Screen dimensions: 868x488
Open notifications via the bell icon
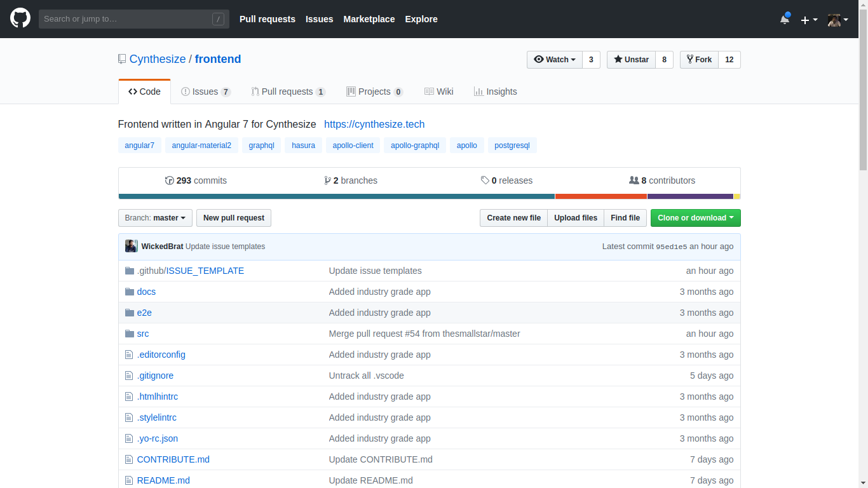point(783,19)
